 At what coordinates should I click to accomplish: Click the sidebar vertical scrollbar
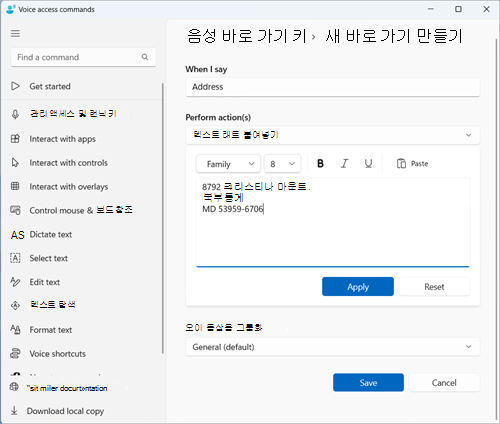coord(163,218)
